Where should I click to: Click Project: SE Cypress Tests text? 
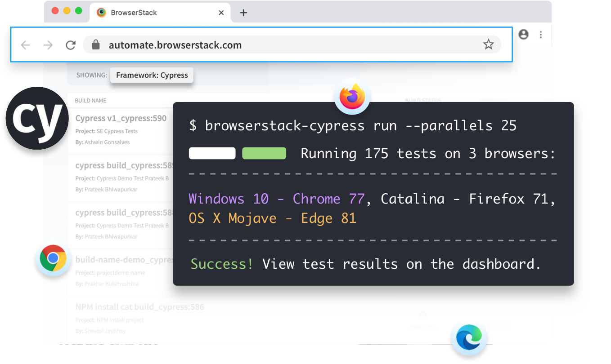107,131
